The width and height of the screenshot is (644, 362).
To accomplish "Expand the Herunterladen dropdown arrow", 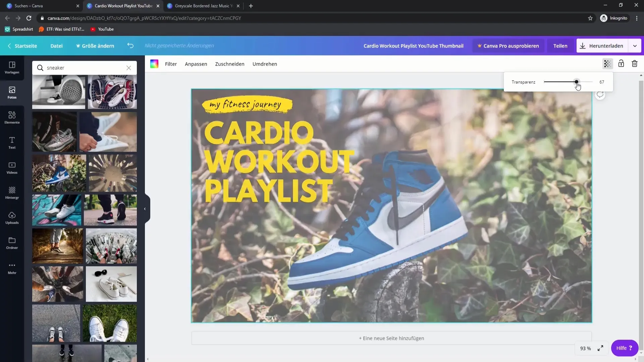I will click(635, 46).
